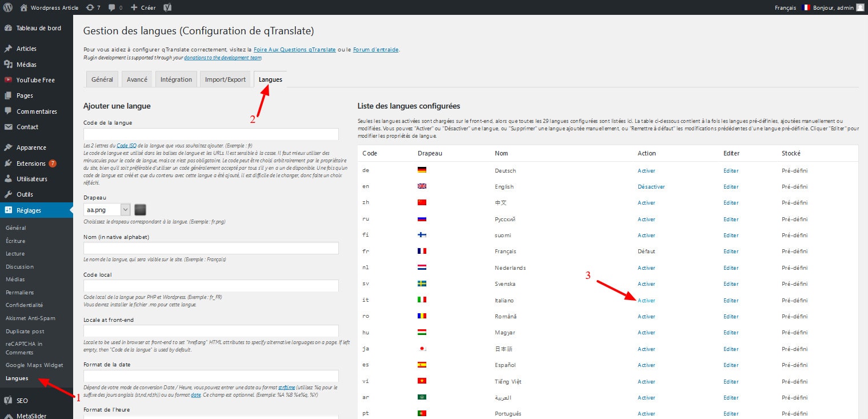
Task: Focus the Code local input field
Action: 211,286
